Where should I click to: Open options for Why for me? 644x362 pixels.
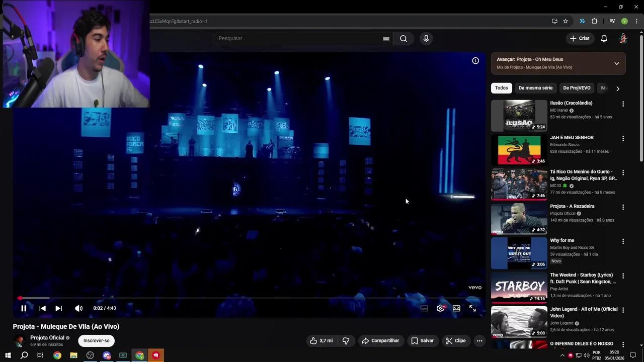(x=623, y=241)
